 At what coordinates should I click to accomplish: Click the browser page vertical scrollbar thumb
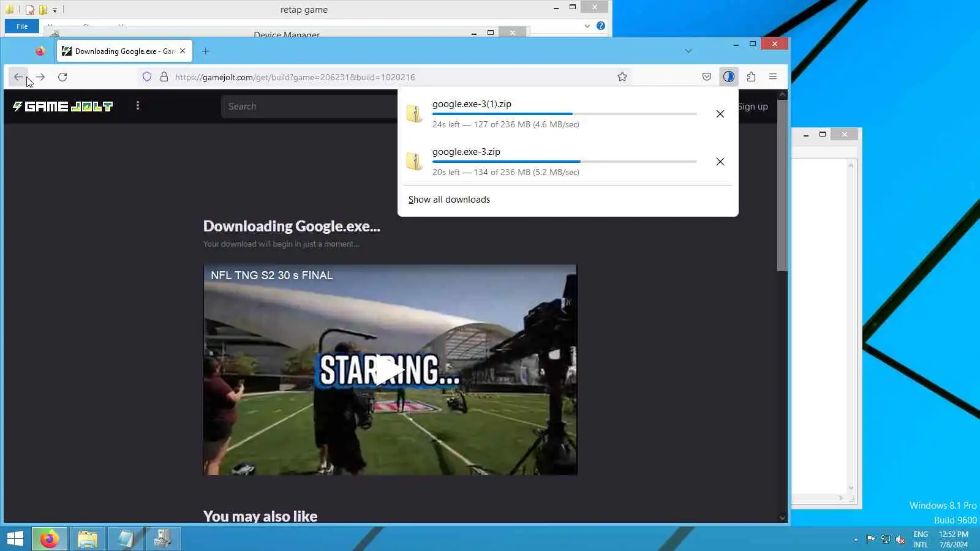coord(782,185)
